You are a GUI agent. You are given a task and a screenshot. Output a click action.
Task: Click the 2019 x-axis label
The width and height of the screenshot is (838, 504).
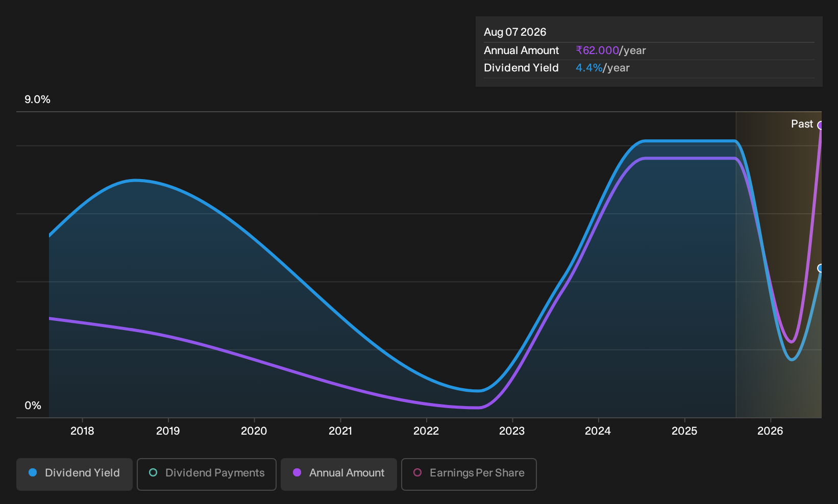point(168,431)
